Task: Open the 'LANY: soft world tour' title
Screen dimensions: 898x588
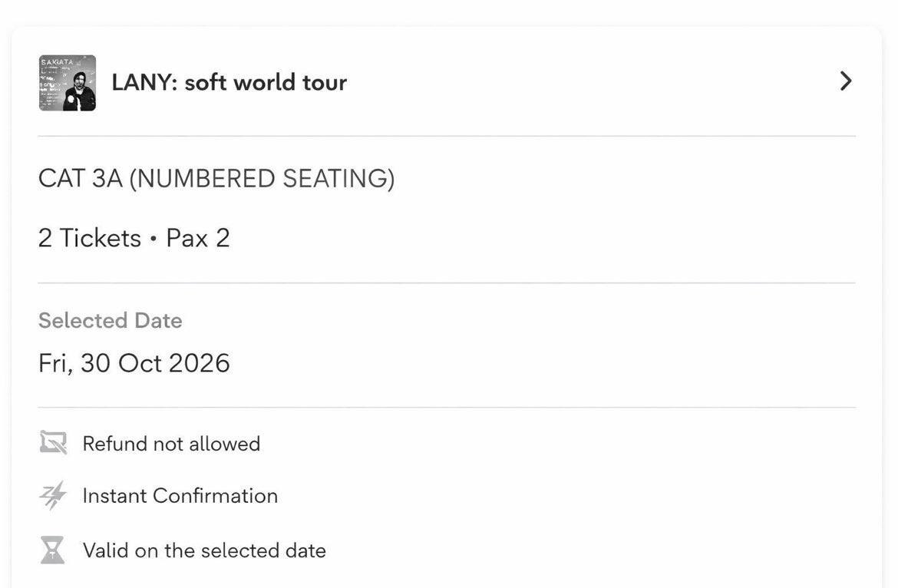Action: tap(229, 82)
